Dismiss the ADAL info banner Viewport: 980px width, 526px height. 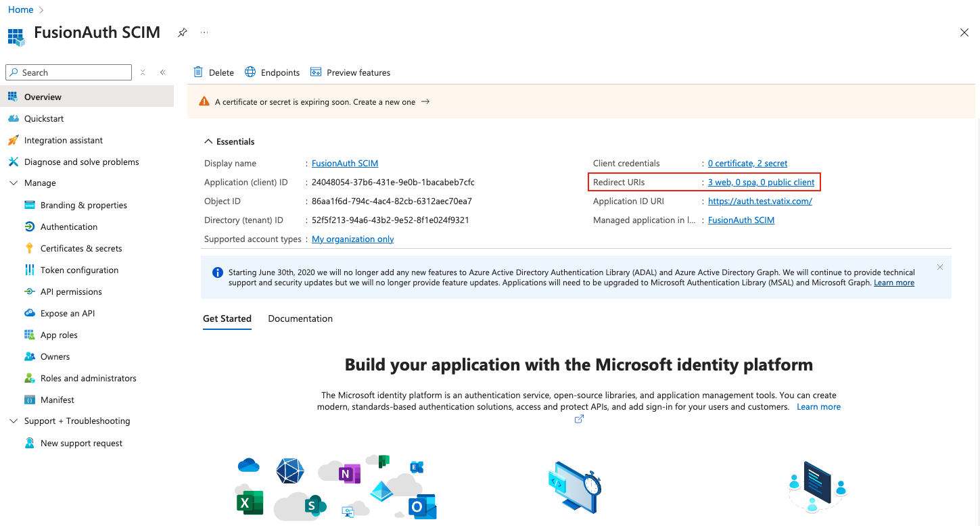(x=939, y=267)
